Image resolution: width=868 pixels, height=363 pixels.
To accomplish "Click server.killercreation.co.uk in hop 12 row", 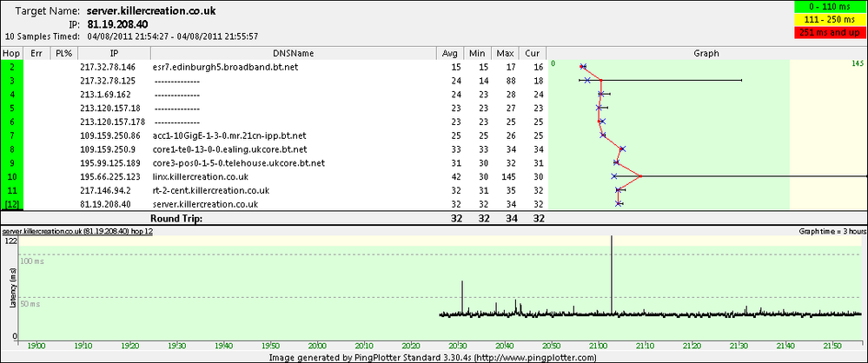I will pos(207,205).
